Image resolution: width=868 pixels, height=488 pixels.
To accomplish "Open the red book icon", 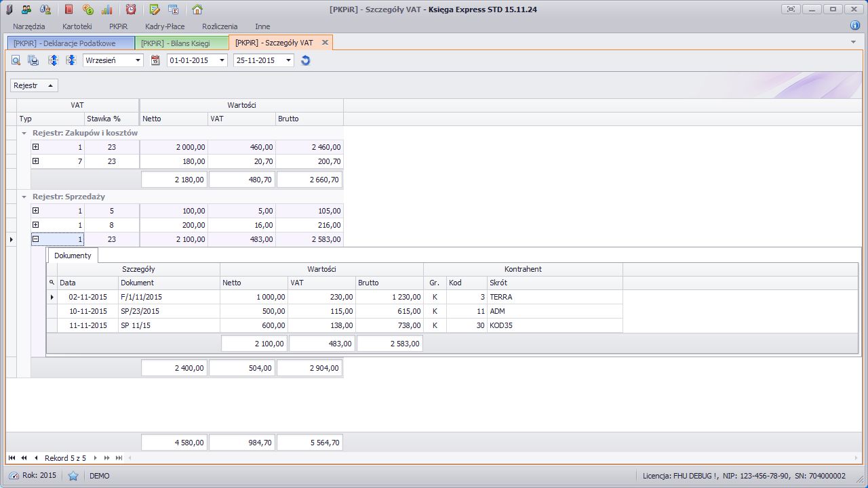I will (69, 9).
